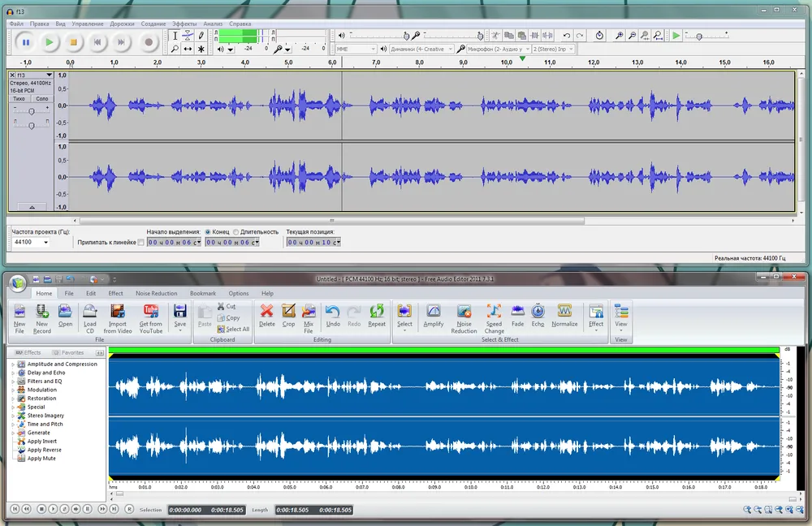Select the Конец radio button

click(208, 231)
